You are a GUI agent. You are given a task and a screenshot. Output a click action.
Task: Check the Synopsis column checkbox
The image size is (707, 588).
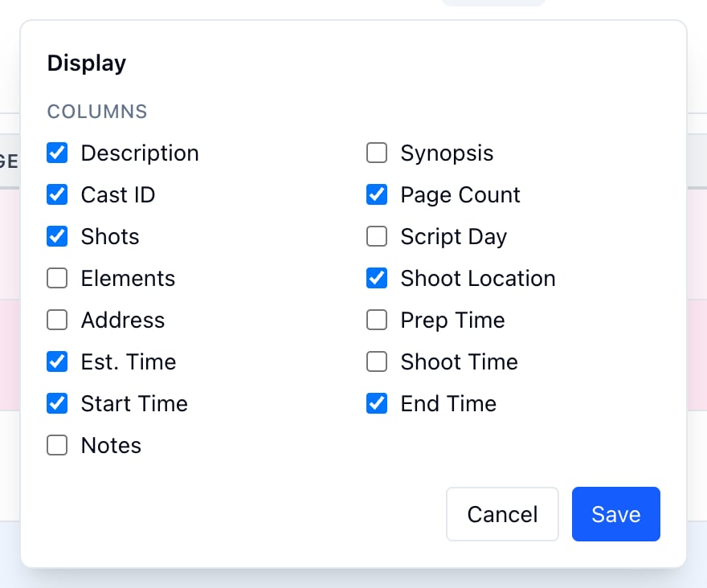(377, 153)
